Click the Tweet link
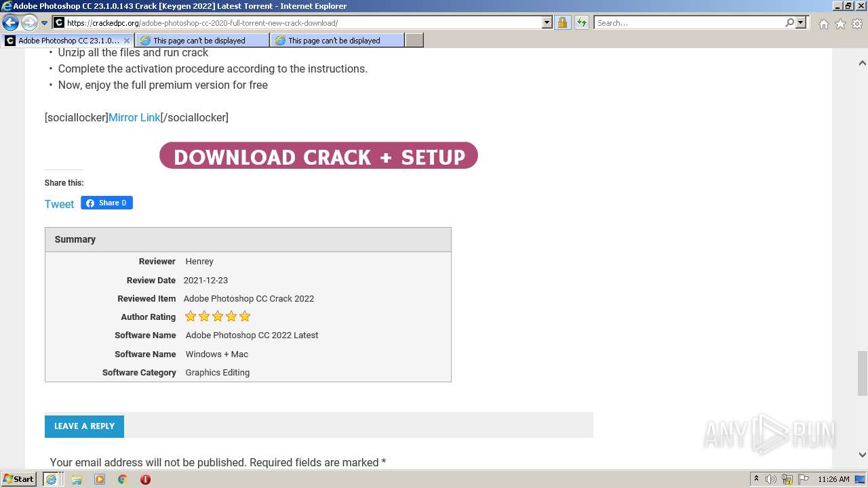 point(59,204)
